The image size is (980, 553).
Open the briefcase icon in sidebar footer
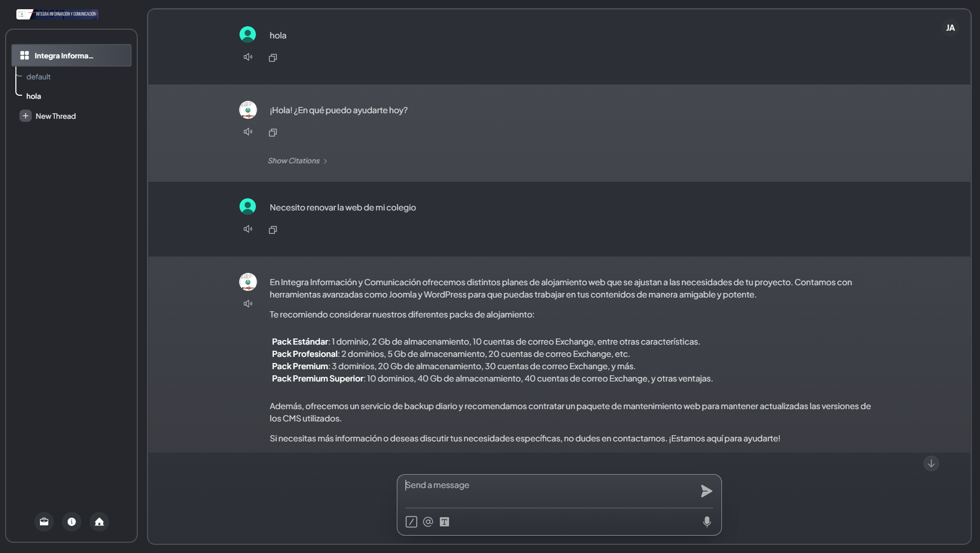[x=44, y=522]
